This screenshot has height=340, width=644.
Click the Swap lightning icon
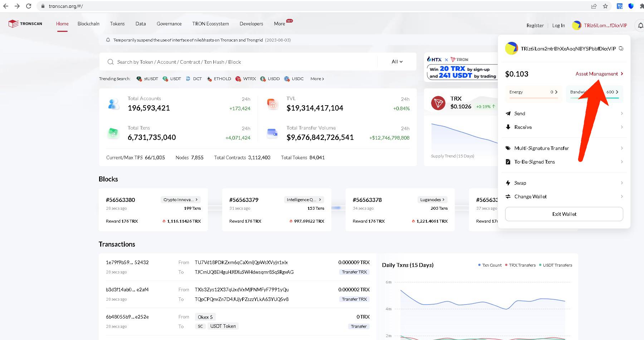click(508, 183)
